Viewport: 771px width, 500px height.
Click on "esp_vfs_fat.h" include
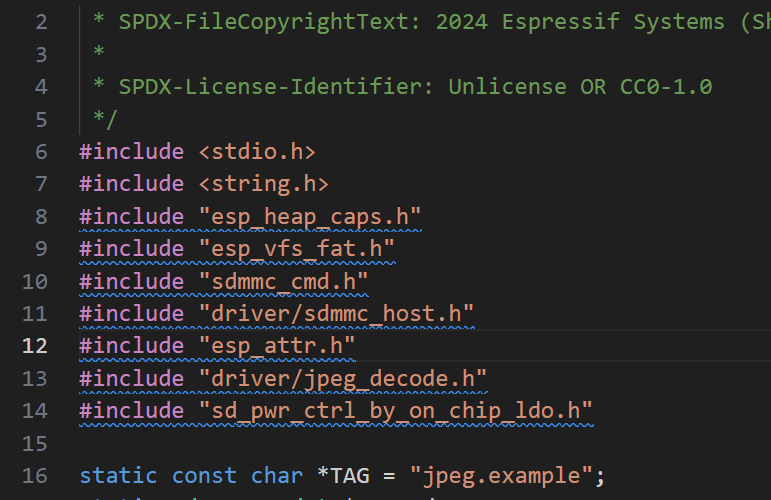click(x=297, y=249)
